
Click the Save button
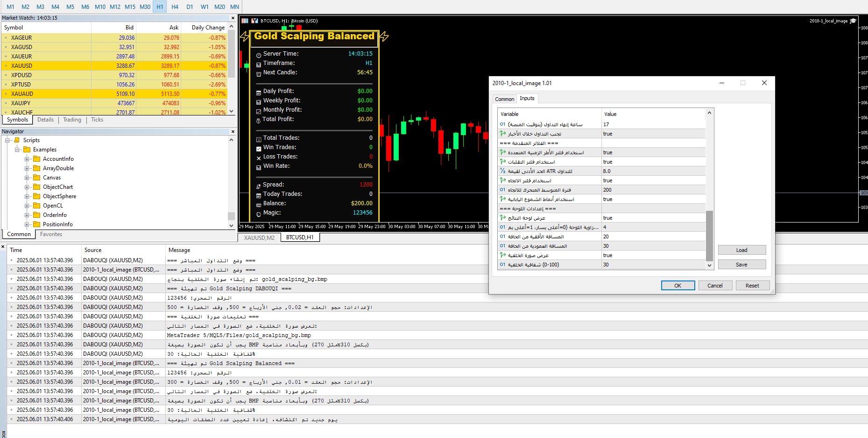tap(741, 265)
